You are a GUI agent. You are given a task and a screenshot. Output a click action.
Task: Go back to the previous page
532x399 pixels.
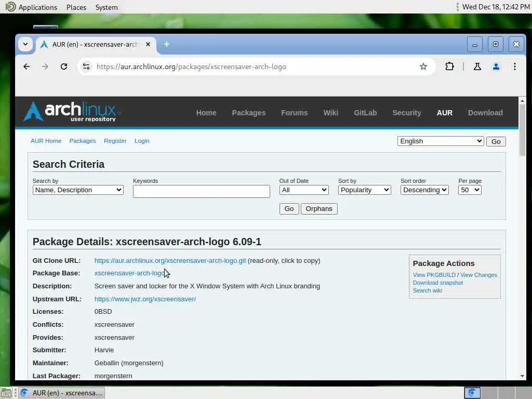coord(26,66)
